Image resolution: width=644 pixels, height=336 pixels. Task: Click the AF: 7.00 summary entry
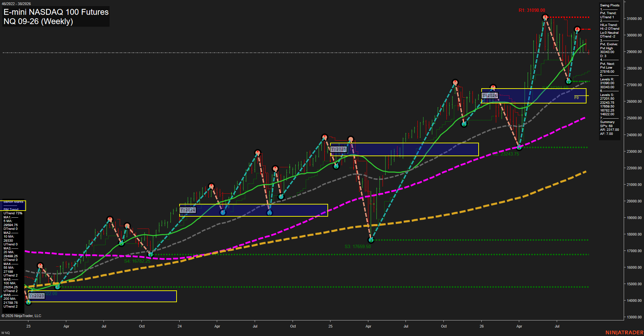pos(606,134)
